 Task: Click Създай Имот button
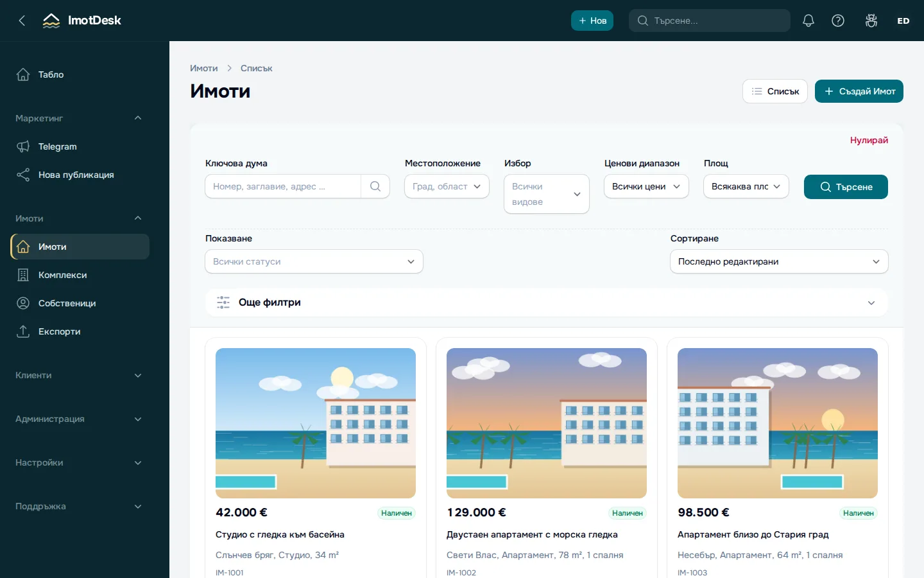point(859,91)
